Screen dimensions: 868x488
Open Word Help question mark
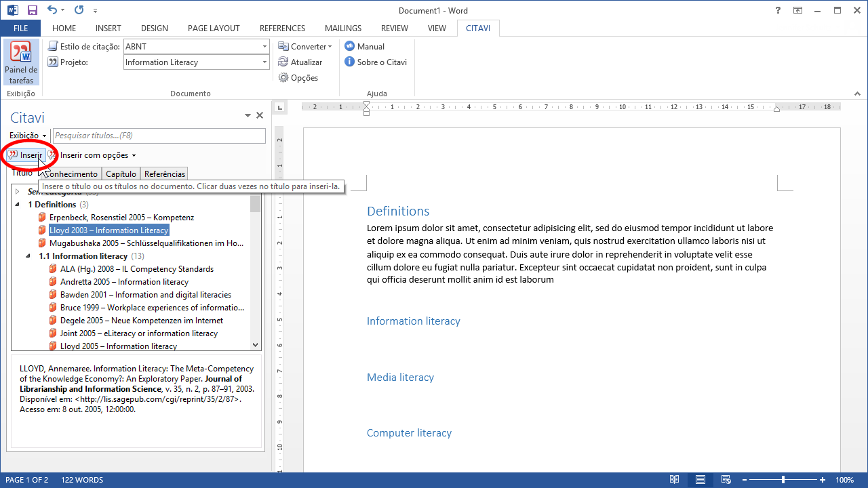pyautogui.click(x=778, y=10)
